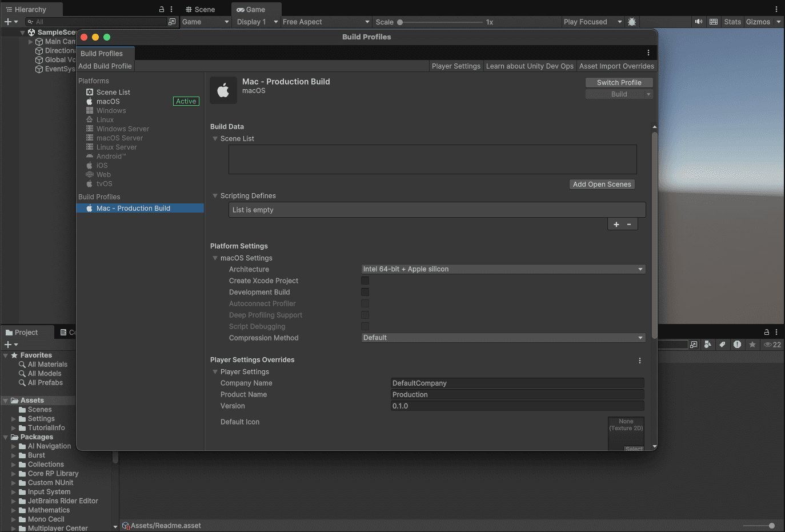The image size is (785, 532).
Task: Click the keyboard shortcuts icon in Game toolbar
Action: (714, 22)
